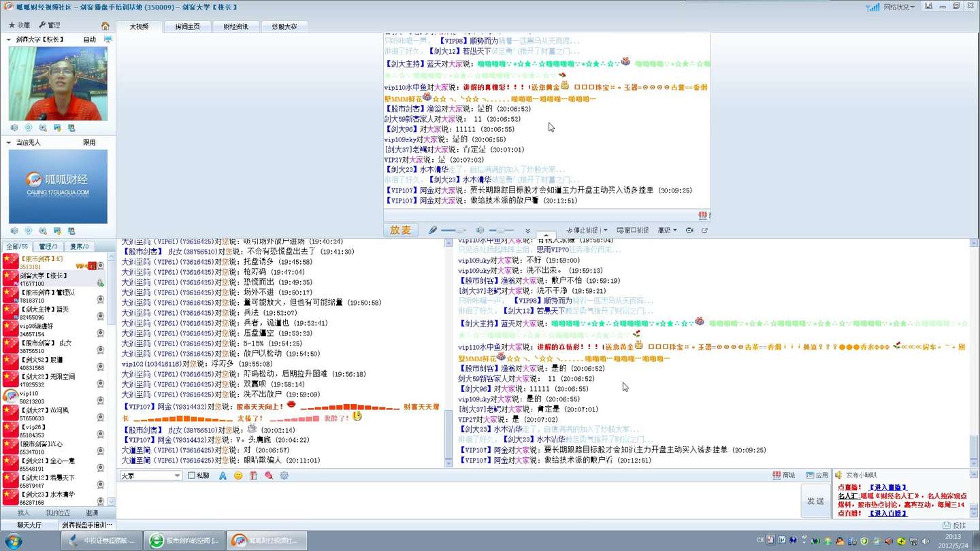Click the camera icon in video toolbar
The width and height of the screenshot is (980, 551).
689,231
